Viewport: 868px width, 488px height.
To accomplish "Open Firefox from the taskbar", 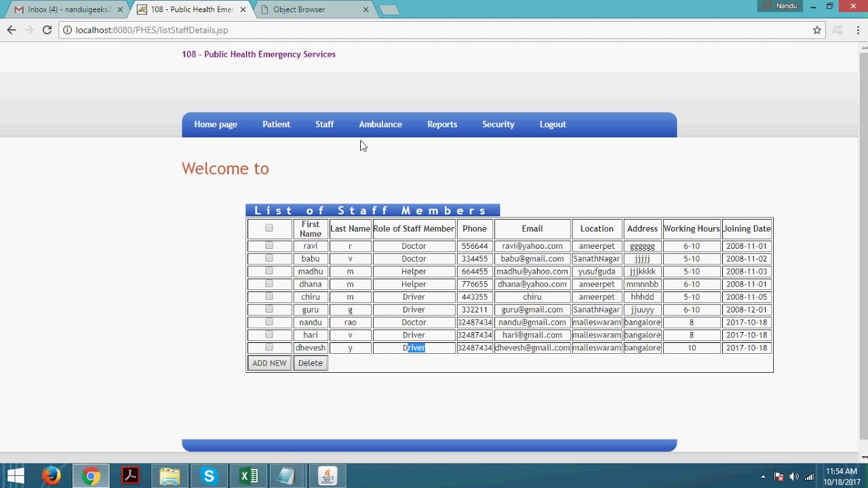I will (x=52, y=476).
